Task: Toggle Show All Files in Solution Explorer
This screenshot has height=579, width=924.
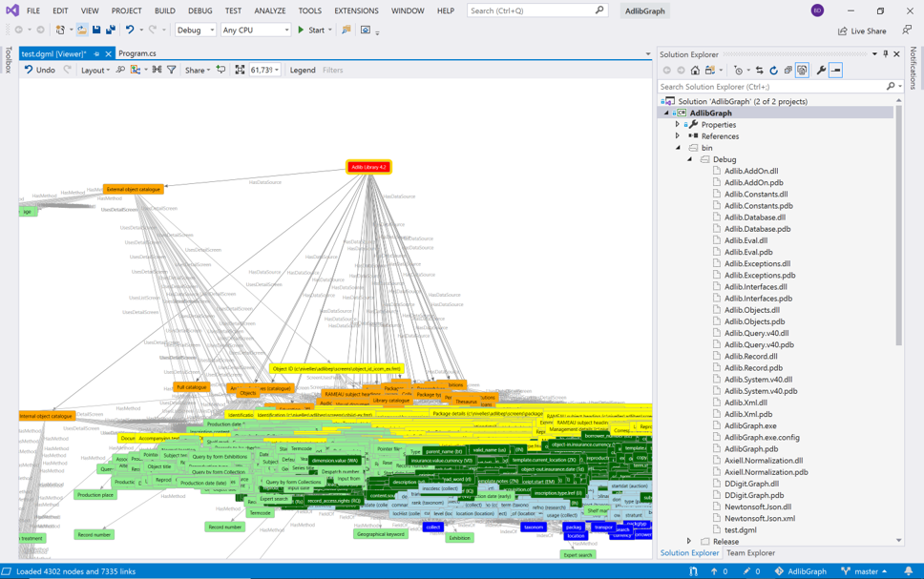Action: (x=802, y=70)
